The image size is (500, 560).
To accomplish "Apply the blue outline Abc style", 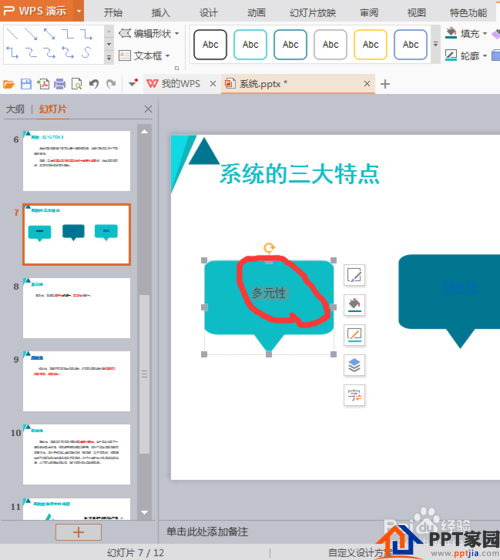I will tap(410, 45).
